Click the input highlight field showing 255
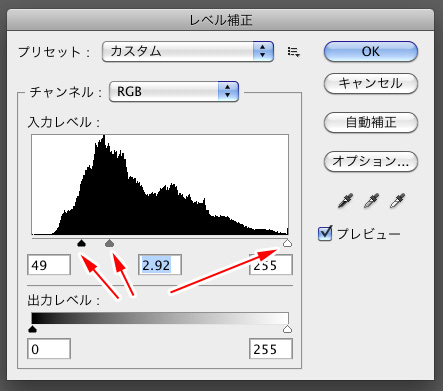 click(x=271, y=265)
